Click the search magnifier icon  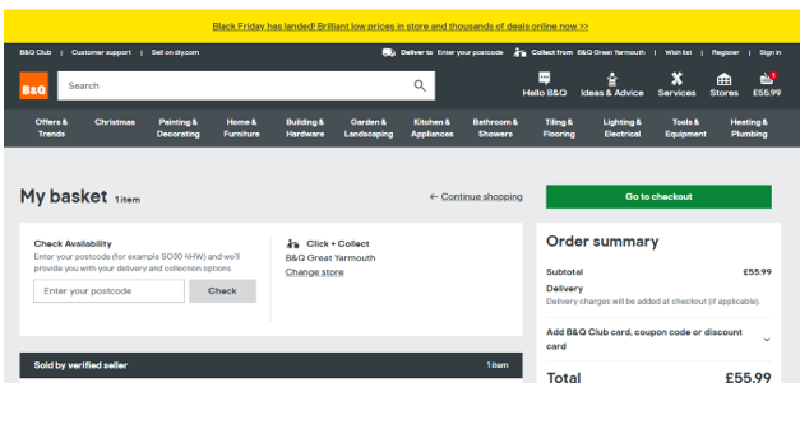coord(420,86)
